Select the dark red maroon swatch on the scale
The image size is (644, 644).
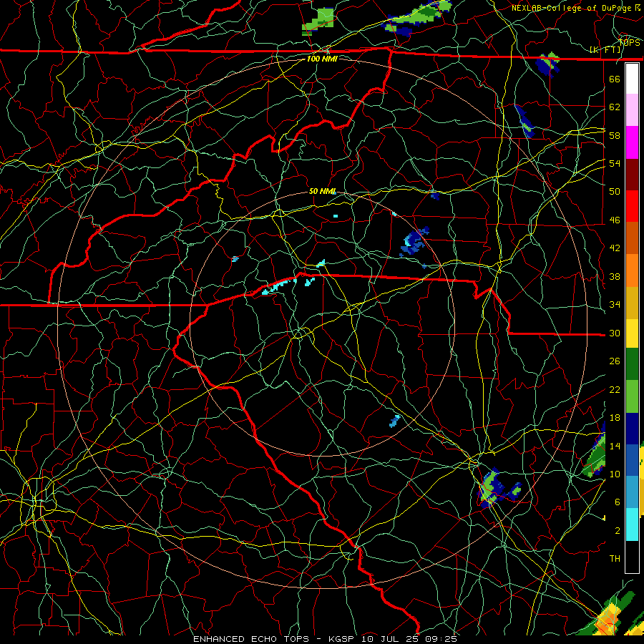(x=632, y=175)
